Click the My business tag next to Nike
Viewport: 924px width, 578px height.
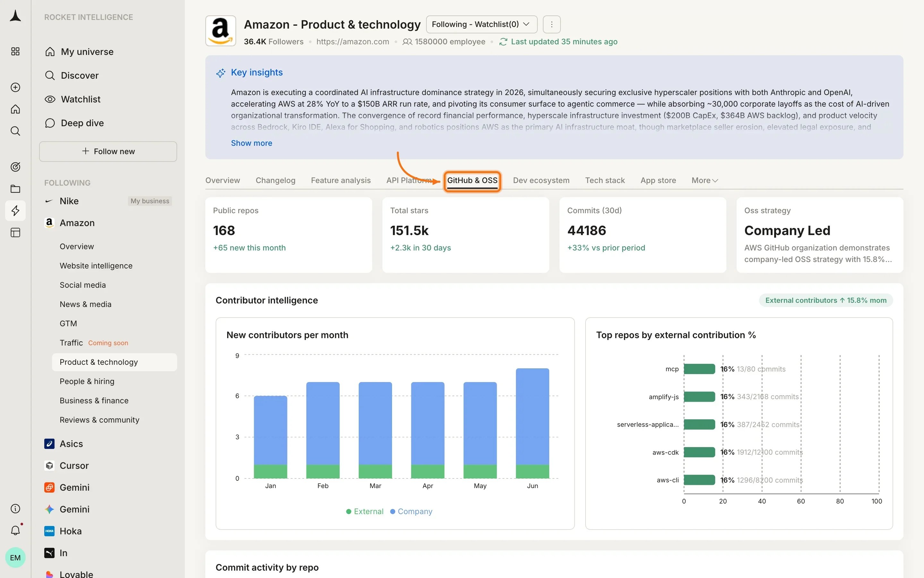click(150, 201)
